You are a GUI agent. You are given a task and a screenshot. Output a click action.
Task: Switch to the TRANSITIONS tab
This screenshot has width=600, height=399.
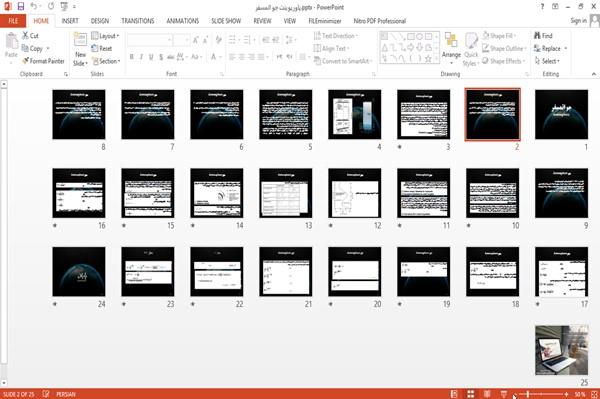click(138, 21)
